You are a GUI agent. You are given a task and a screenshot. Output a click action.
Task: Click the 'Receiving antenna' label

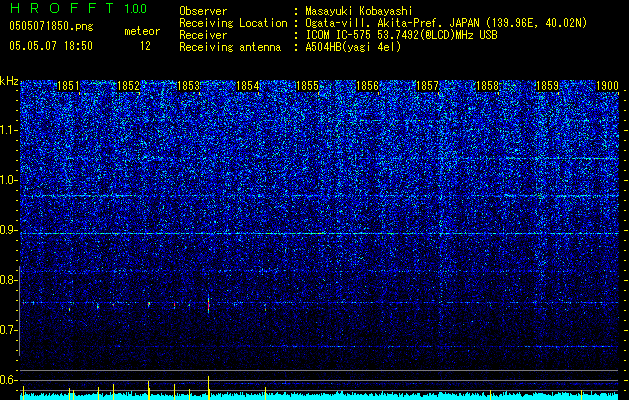point(230,47)
